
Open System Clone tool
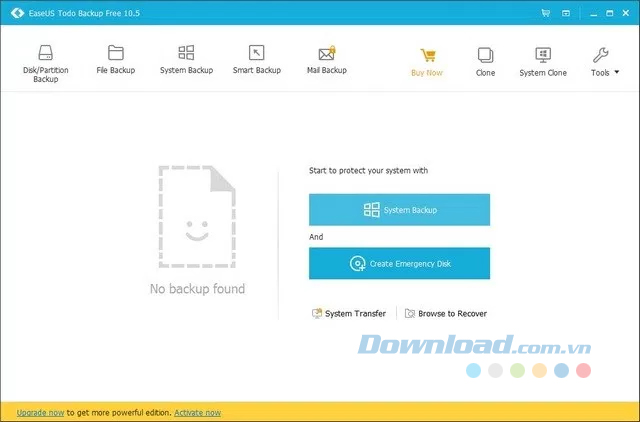pyautogui.click(x=543, y=62)
